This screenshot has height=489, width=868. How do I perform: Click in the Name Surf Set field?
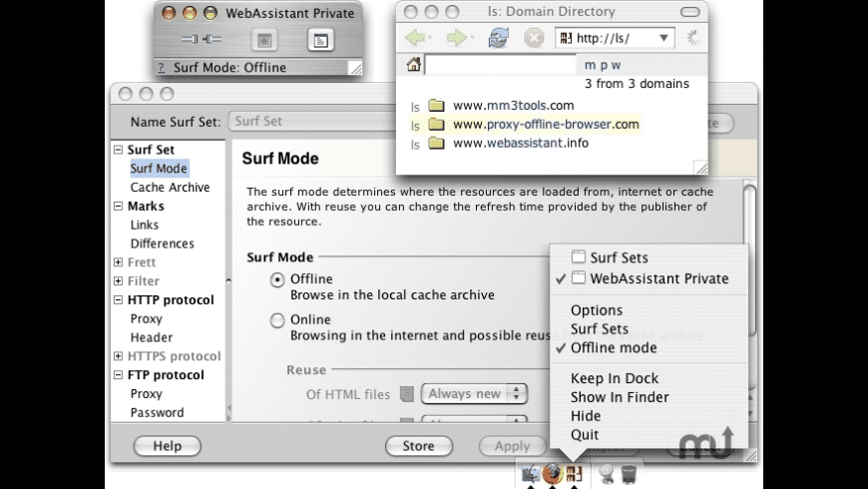pyautogui.click(x=311, y=122)
